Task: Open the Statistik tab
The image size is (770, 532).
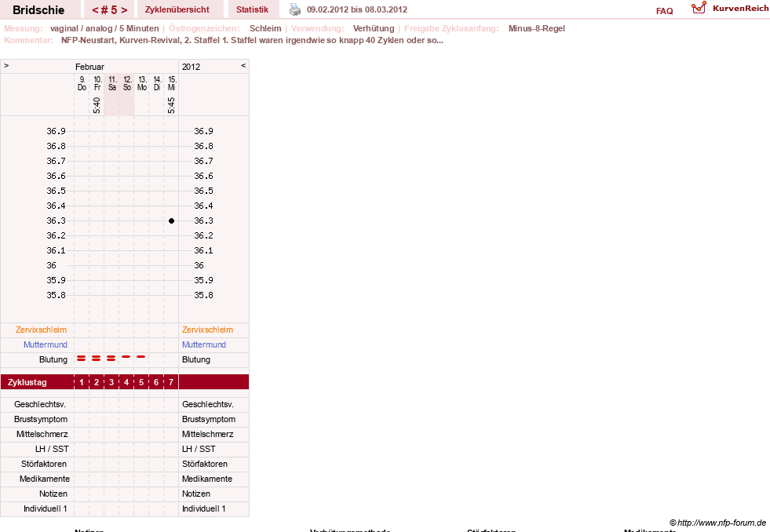Action: click(x=252, y=9)
